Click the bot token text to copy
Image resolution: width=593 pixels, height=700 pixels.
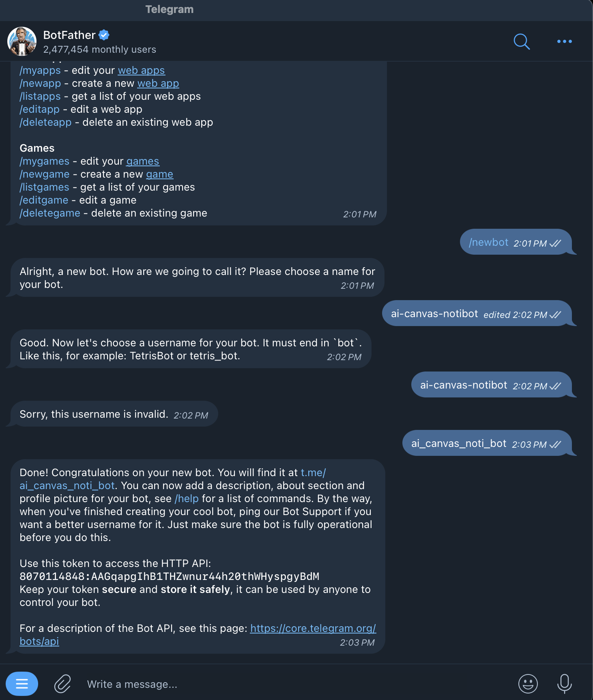click(x=169, y=576)
